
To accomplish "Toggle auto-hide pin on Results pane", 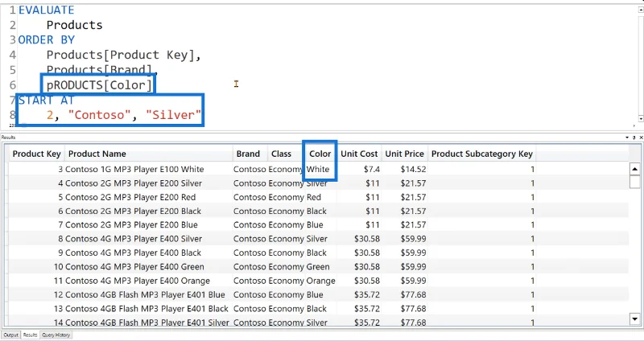I will (x=634, y=138).
